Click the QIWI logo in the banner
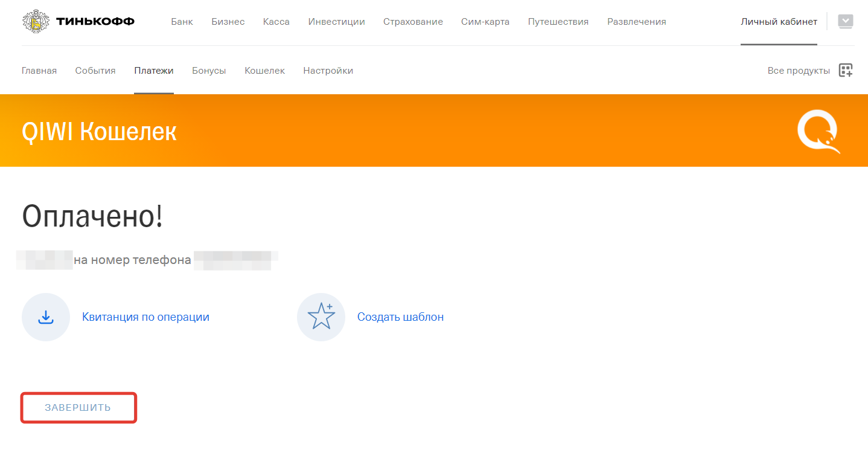 (x=819, y=132)
